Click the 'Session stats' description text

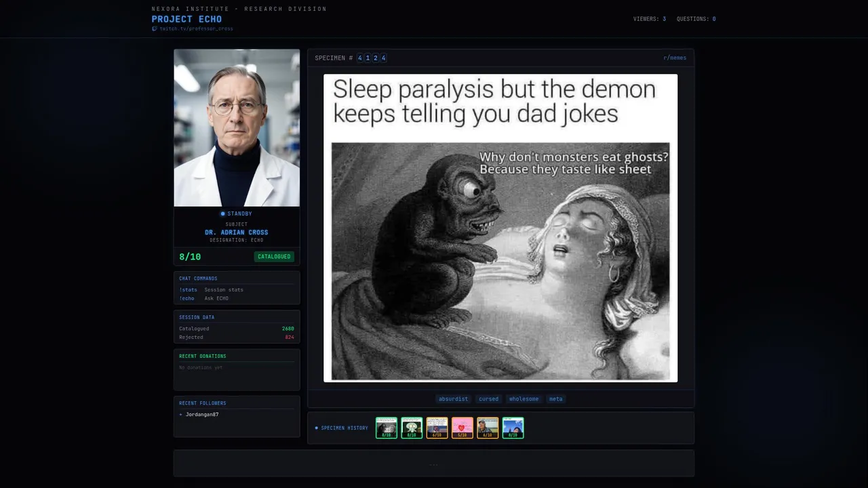224,290
